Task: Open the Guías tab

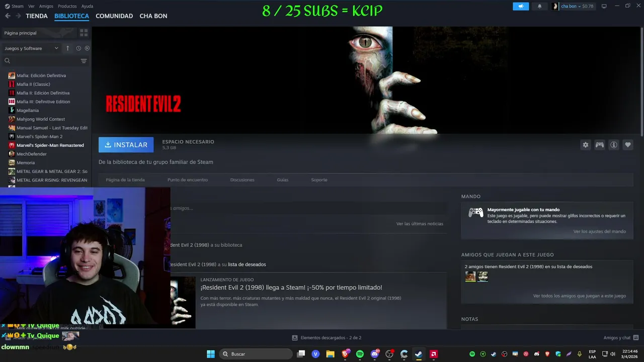Action: [x=282, y=179]
